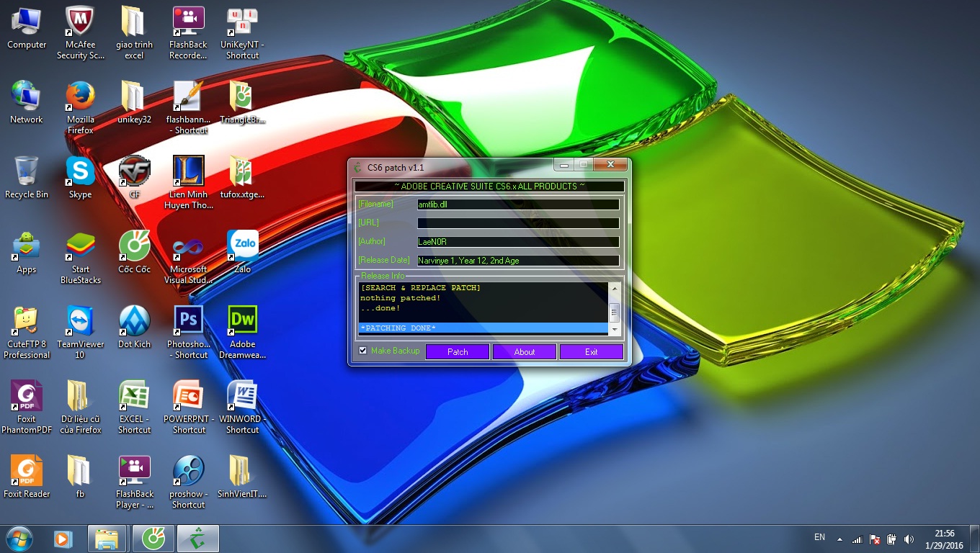
Task: Open the Apps shortcut icon
Action: click(27, 253)
